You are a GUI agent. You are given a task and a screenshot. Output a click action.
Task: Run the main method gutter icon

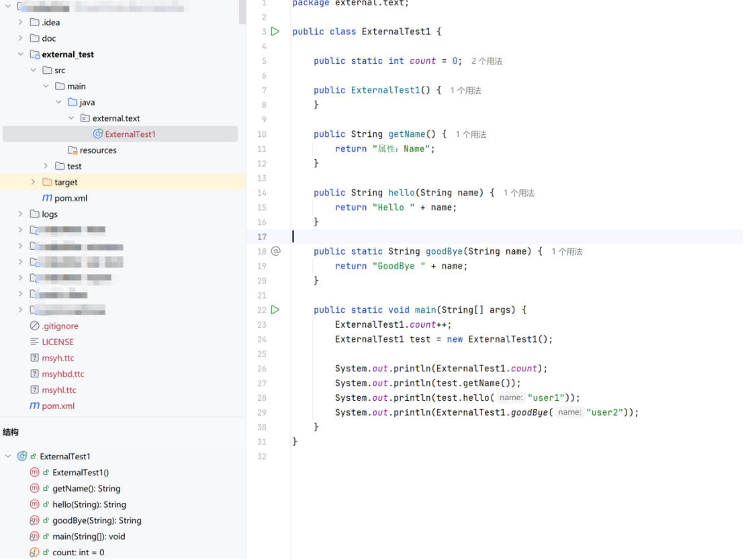(x=275, y=310)
